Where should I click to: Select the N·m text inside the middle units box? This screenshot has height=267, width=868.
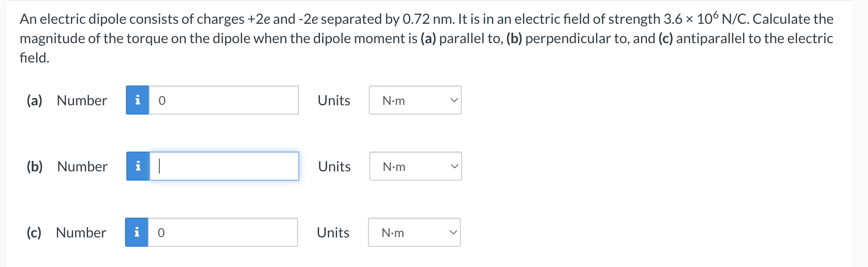[393, 167]
